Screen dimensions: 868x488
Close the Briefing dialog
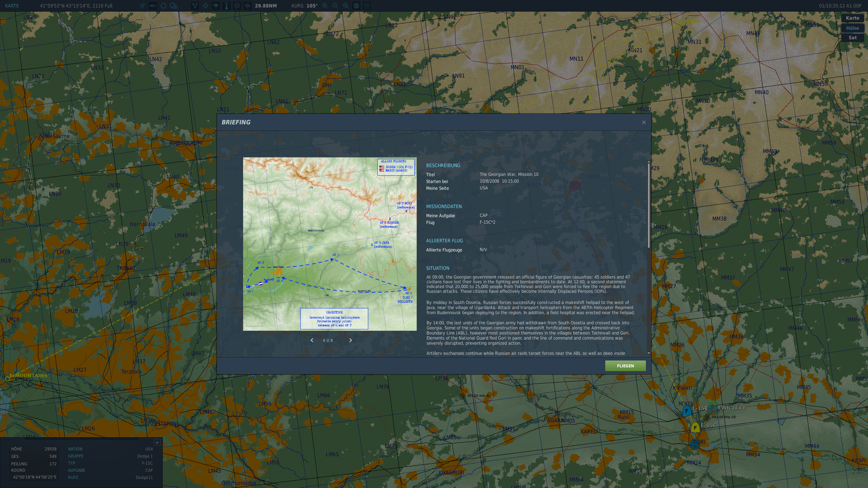pos(644,122)
